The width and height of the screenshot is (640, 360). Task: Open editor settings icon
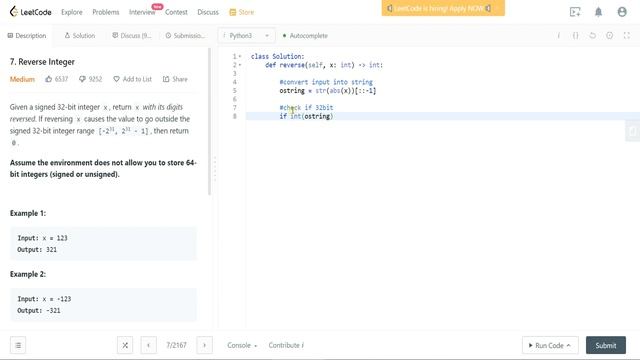[x=609, y=36]
